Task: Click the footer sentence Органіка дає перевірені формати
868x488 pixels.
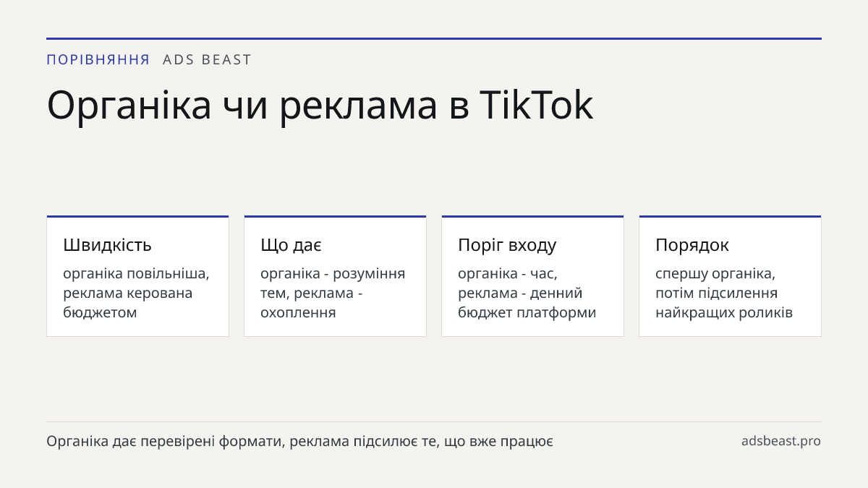Action: [x=299, y=441]
